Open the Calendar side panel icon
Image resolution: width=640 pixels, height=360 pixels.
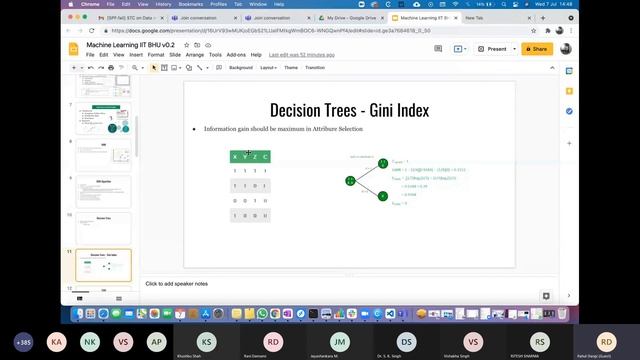[569, 71]
